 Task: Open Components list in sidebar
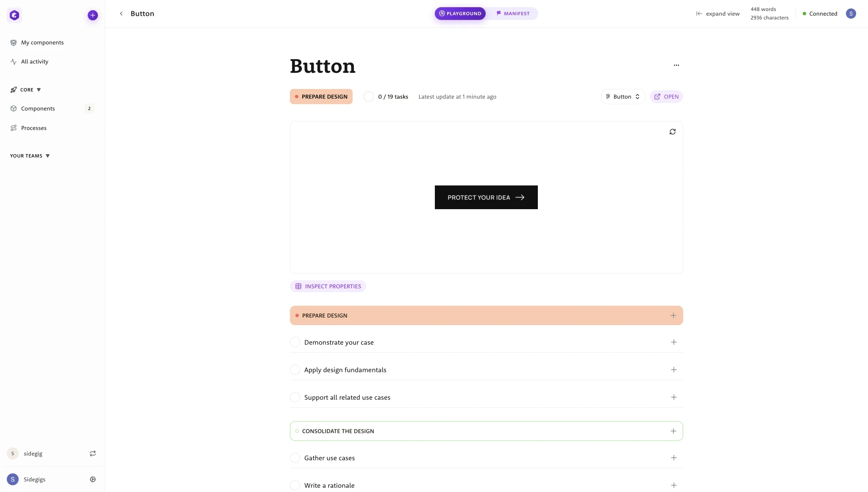click(38, 108)
